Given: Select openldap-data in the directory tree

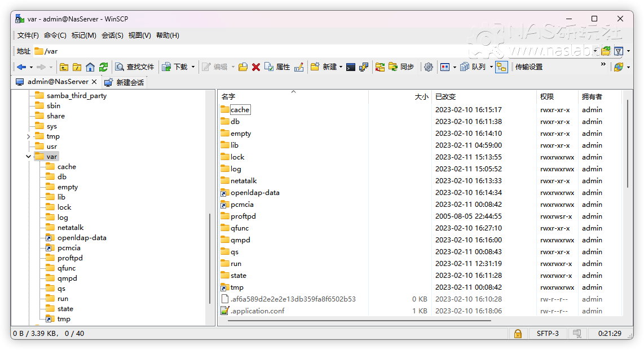Looking at the screenshot, I should 82,238.
